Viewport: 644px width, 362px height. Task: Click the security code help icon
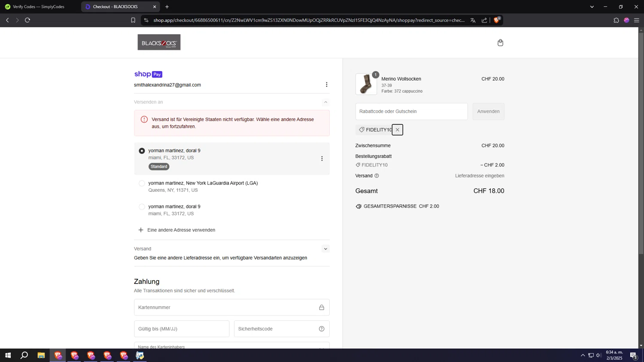click(x=322, y=329)
